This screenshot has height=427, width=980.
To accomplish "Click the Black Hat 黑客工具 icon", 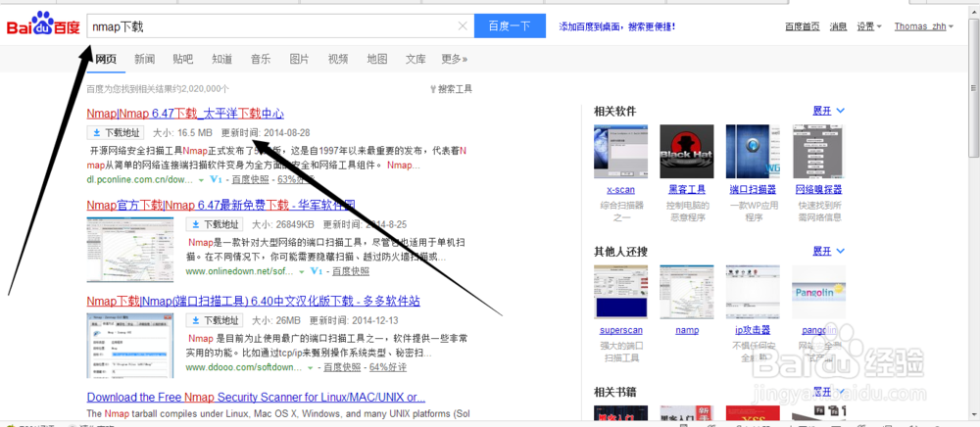I will [687, 152].
